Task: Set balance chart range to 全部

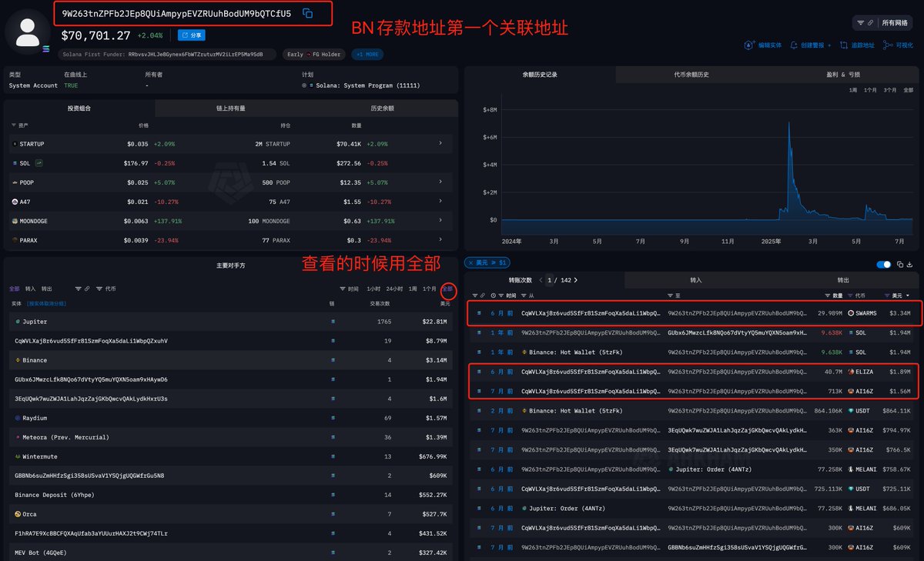Action: tap(908, 90)
